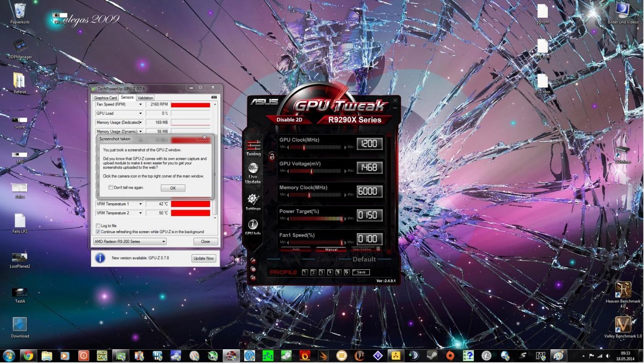Open Live Update in GPU Tweak

[253, 173]
